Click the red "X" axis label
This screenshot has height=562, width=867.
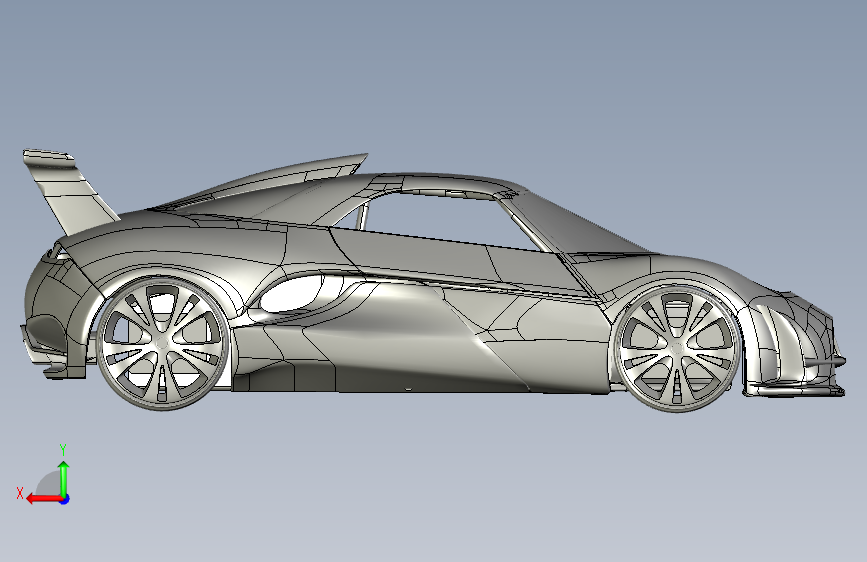pyautogui.click(x=20, y=493)
